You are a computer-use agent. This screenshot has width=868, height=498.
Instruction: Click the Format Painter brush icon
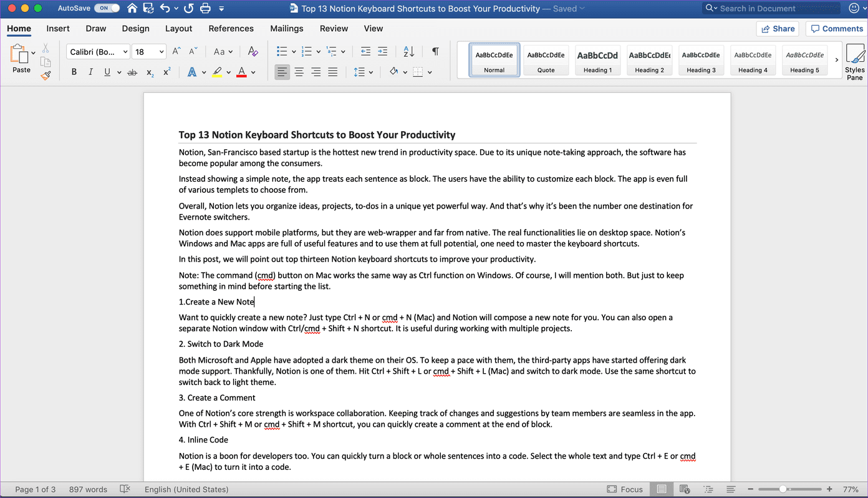click(46, 76)
